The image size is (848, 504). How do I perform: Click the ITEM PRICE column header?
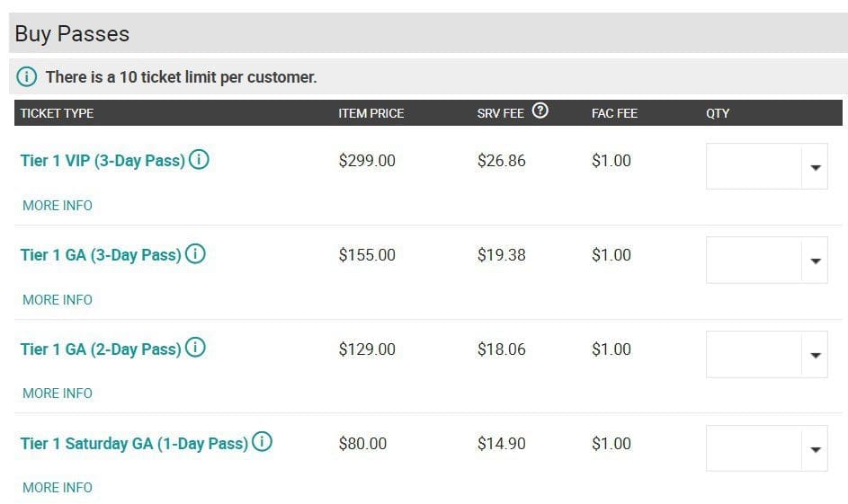[371, 113]
